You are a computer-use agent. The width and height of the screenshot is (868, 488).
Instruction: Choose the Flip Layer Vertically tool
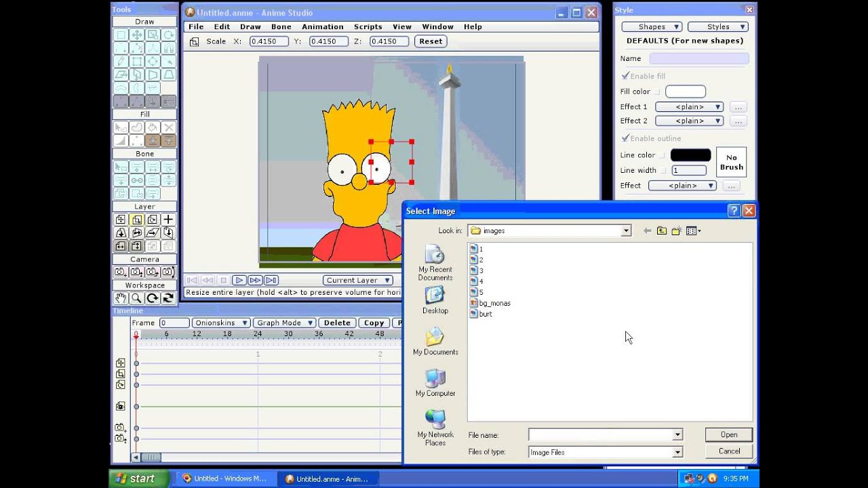click(x=136, y=246)
